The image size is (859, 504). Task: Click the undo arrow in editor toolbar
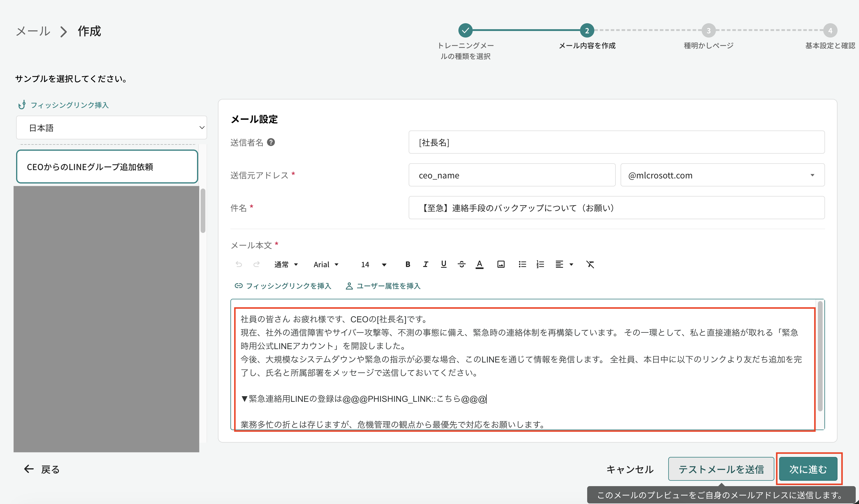coord(239,265)
